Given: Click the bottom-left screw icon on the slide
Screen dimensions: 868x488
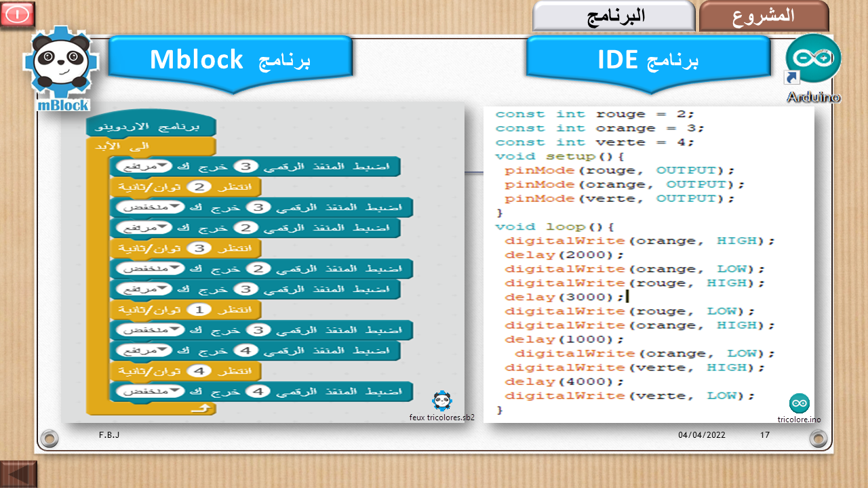Looking at the screenshot, I should pos(50,439).
